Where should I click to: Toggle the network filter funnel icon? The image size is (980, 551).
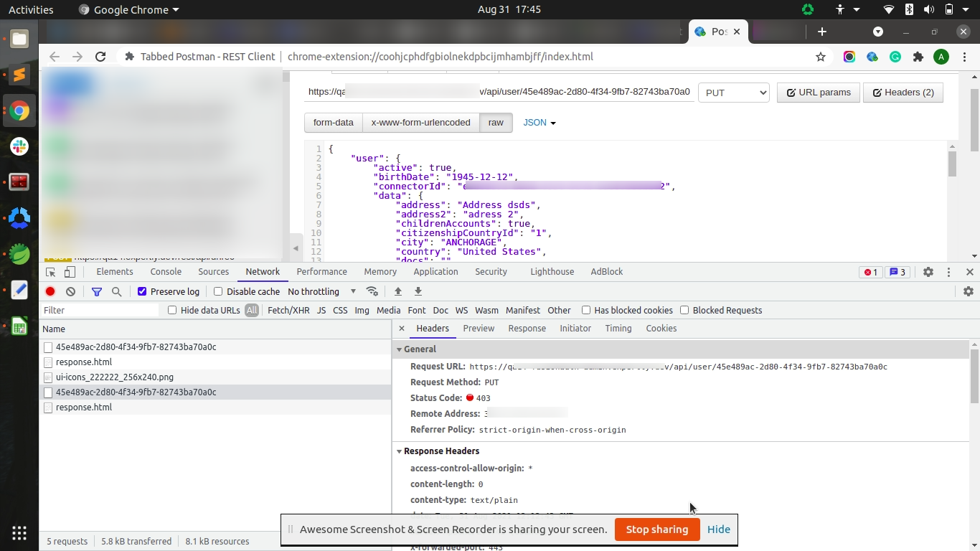[x=97, y=291]
